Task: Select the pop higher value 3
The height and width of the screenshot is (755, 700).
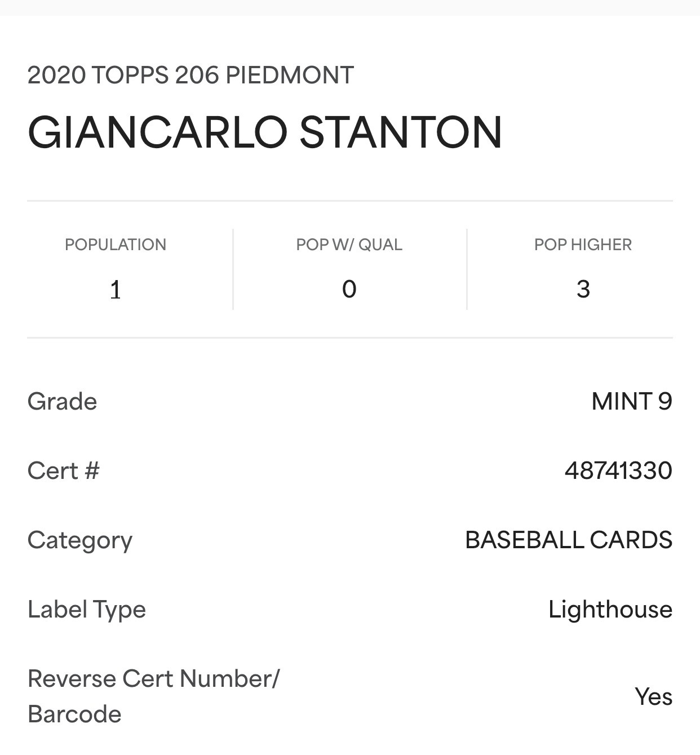Action: (583, 290)
